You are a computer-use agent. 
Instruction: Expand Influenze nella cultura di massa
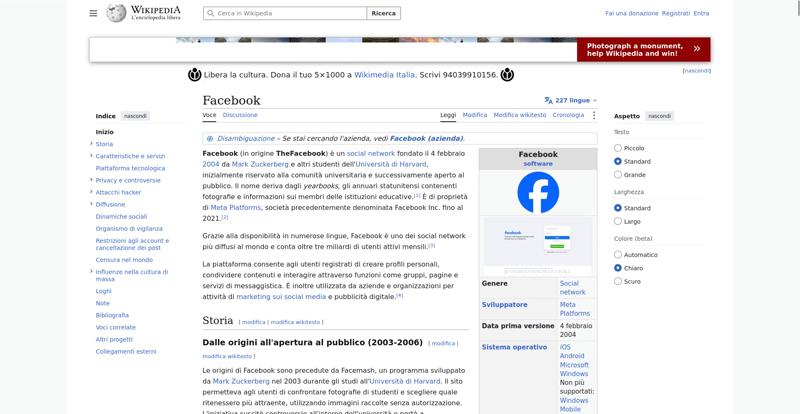[x=91, y=272]
